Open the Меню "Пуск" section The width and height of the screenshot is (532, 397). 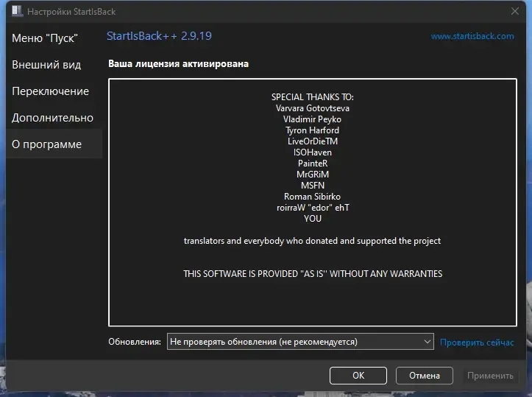pos(45,38)
